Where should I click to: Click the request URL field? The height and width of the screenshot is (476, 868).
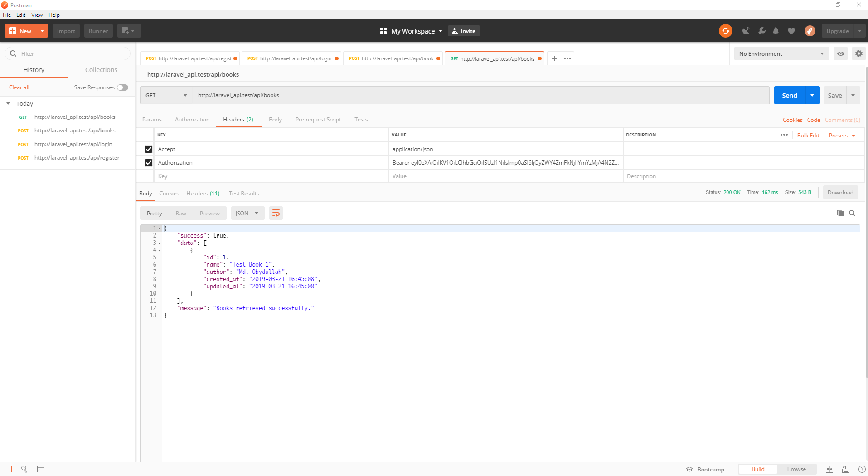pyautogui.click(x=481, y=95)
